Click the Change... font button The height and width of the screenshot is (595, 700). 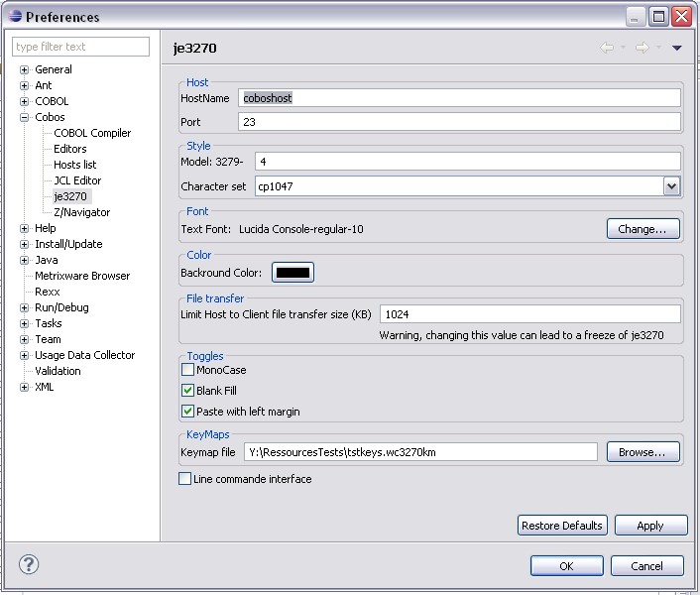642,229
